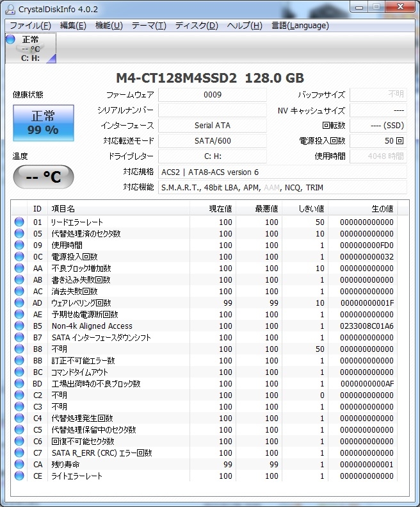Open the ファイル(F) menu

30,26
